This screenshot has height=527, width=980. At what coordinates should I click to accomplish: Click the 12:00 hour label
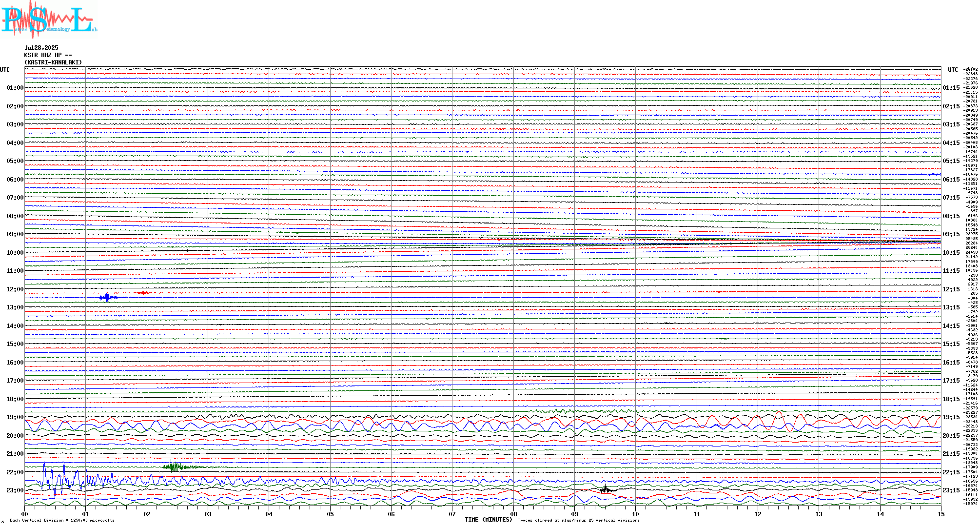(15, 289)
